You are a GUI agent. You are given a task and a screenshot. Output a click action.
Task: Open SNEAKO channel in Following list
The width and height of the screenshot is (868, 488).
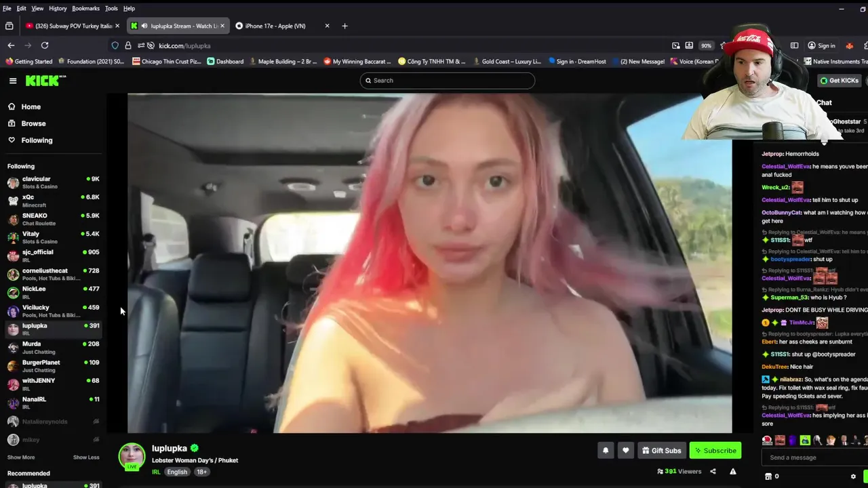pyautogui.click(x=53, y=219)
